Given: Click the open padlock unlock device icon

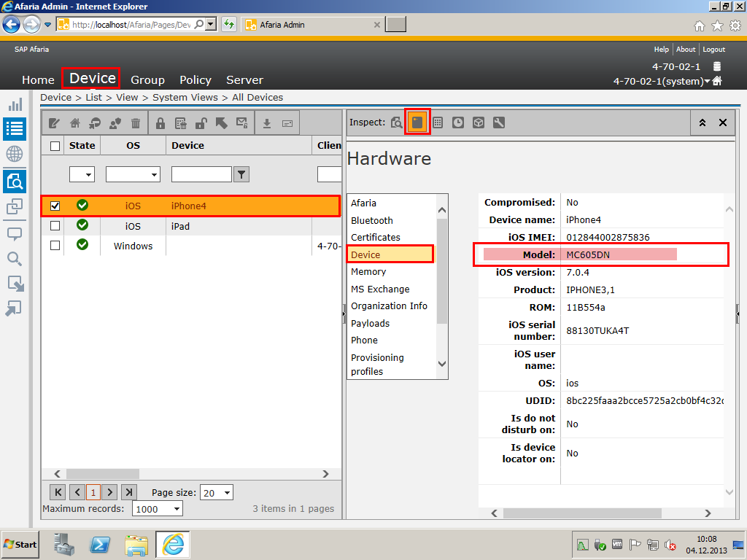Looking at the screenshot, I should 201,123.
